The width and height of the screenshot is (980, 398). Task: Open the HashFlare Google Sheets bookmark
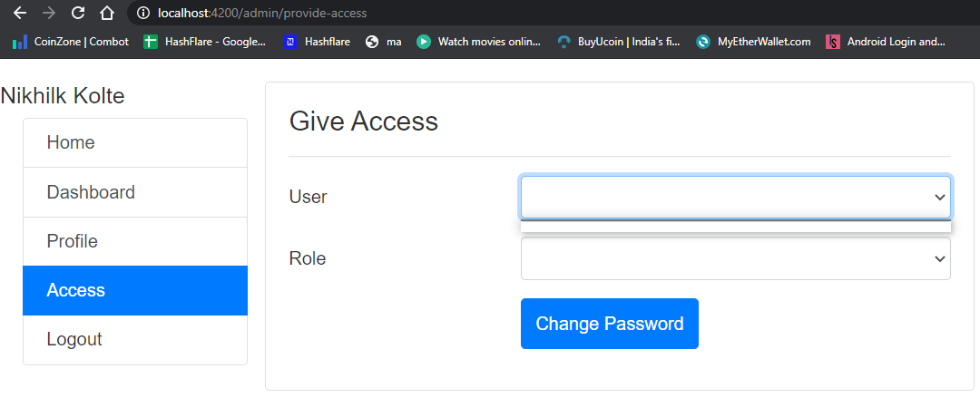pos(205,42)
